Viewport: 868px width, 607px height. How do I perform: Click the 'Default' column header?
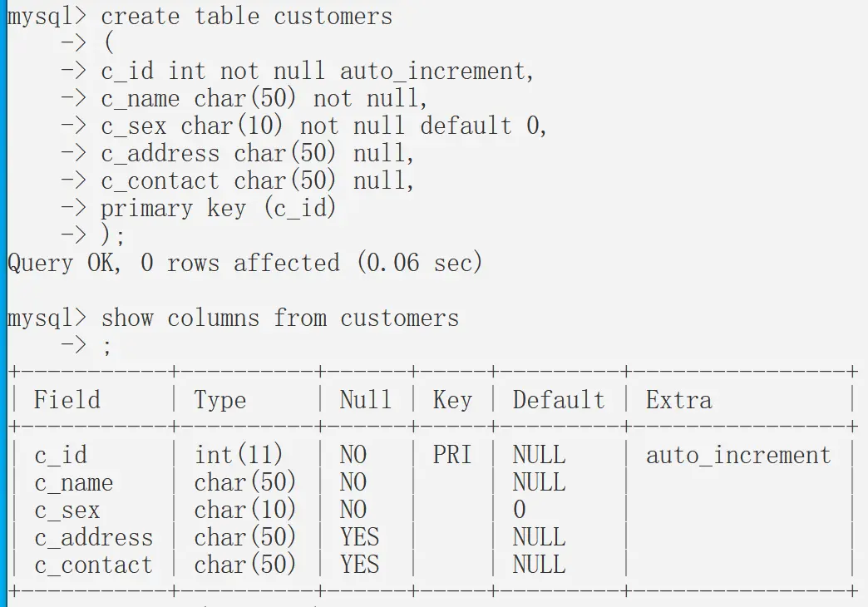pos(558,400)
